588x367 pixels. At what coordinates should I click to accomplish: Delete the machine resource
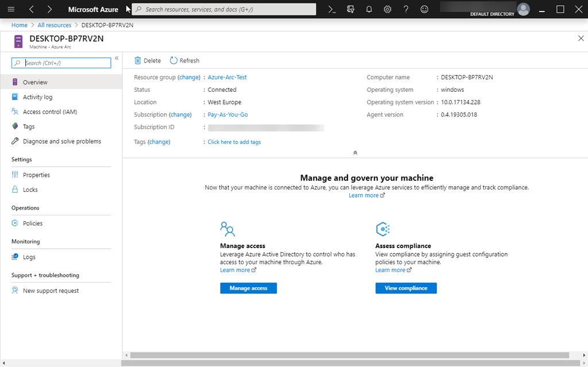(x=148, y=60)
